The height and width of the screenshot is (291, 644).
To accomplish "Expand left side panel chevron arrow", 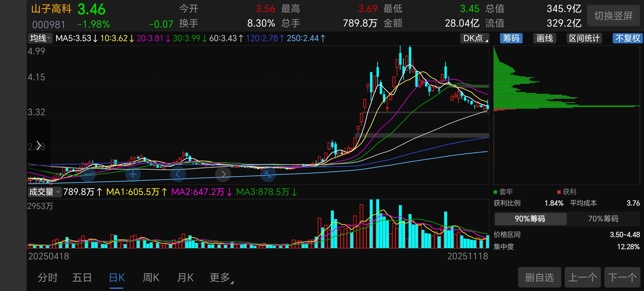I will coord(39,145).
